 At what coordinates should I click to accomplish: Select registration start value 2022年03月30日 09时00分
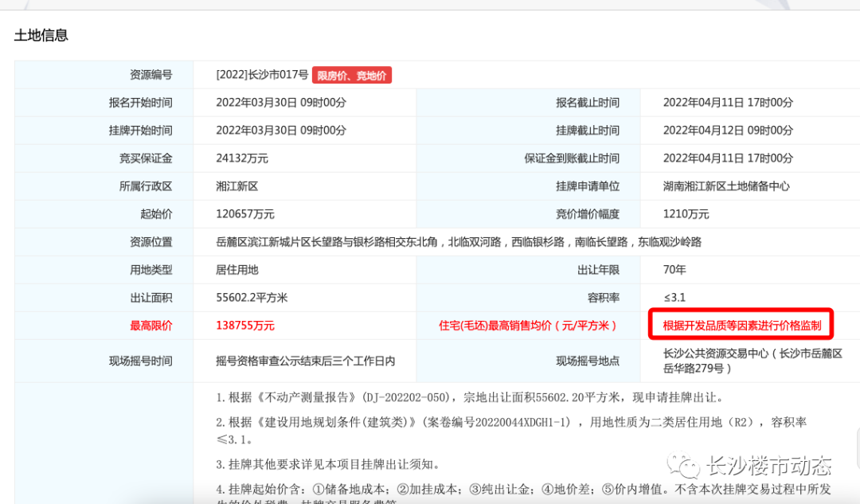(x=281, y=103)
